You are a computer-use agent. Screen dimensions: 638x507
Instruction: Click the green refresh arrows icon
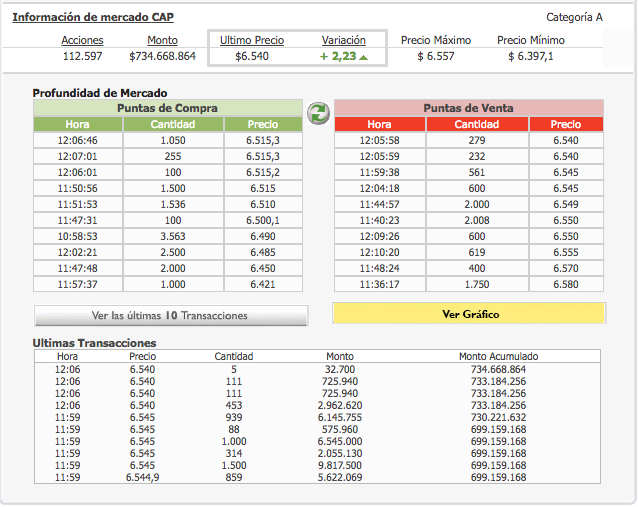tap(318, 113)
